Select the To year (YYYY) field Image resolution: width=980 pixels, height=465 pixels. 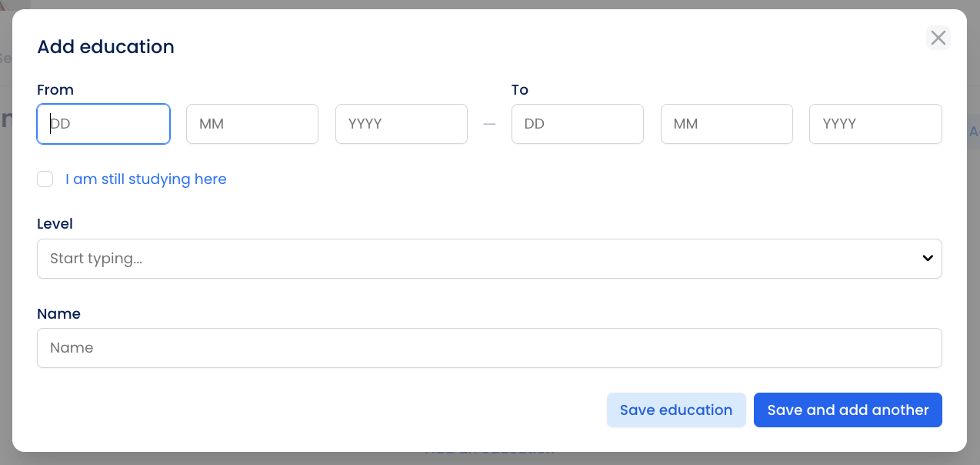click(x=875, y=124)
